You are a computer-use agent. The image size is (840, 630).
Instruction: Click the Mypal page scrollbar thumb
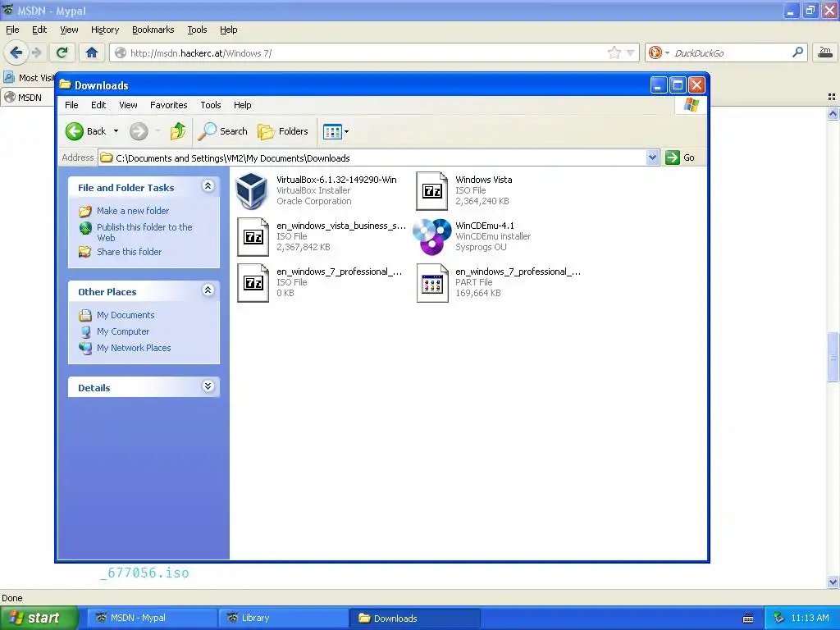click(x=833, y=357)
